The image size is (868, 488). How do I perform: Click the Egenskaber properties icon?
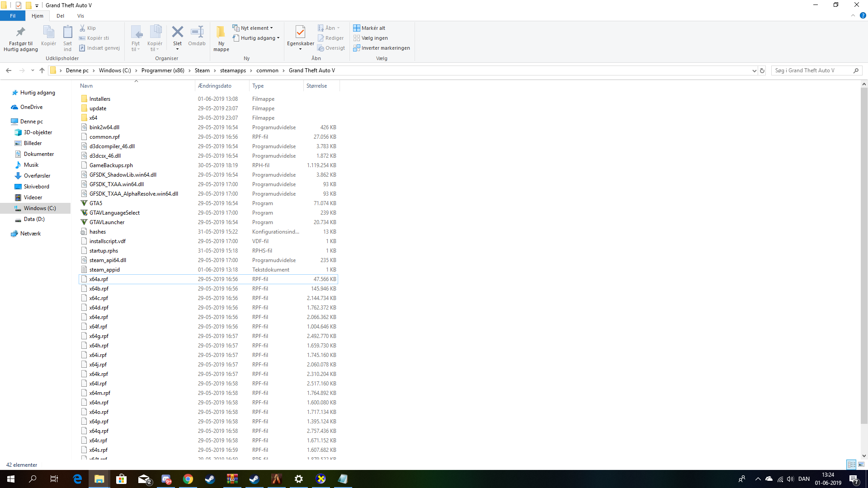pos(300,33)
